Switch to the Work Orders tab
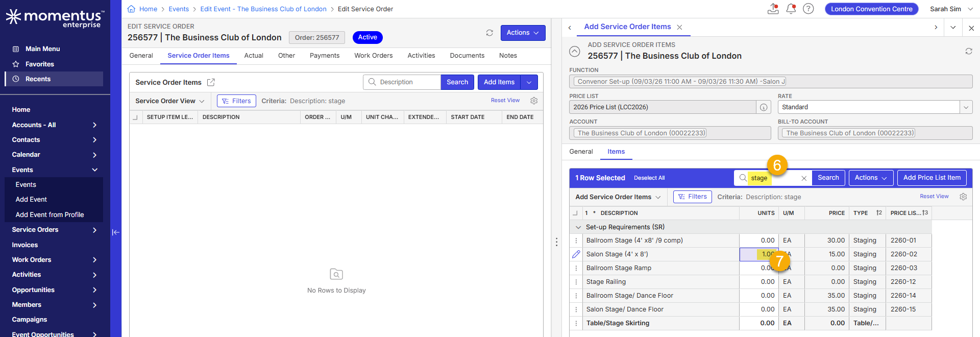The image size is (980, 337). [x=374, y=56]
